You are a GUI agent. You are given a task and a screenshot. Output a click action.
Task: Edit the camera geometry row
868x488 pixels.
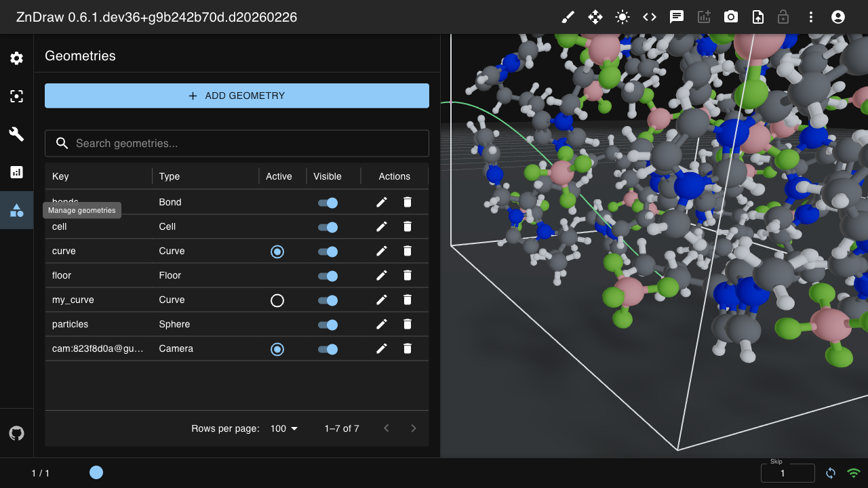pyautogui.click(x=382, y=348)
